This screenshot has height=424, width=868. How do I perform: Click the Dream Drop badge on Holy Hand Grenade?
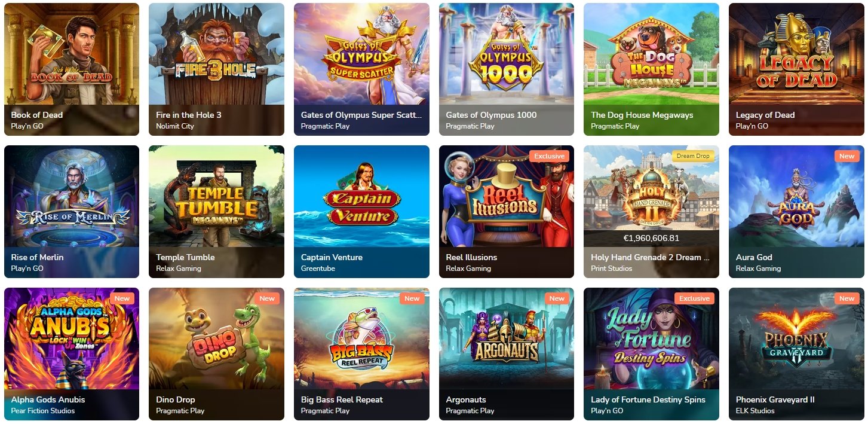click(x=693, y=156)
